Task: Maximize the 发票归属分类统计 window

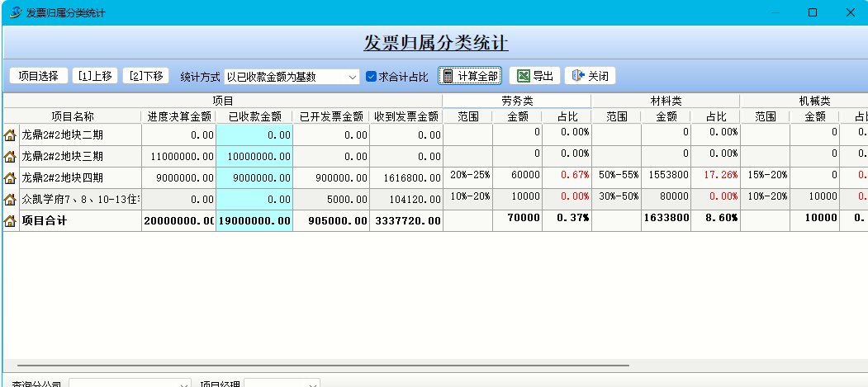Action: pyautogui.click(x=812, y=12)
